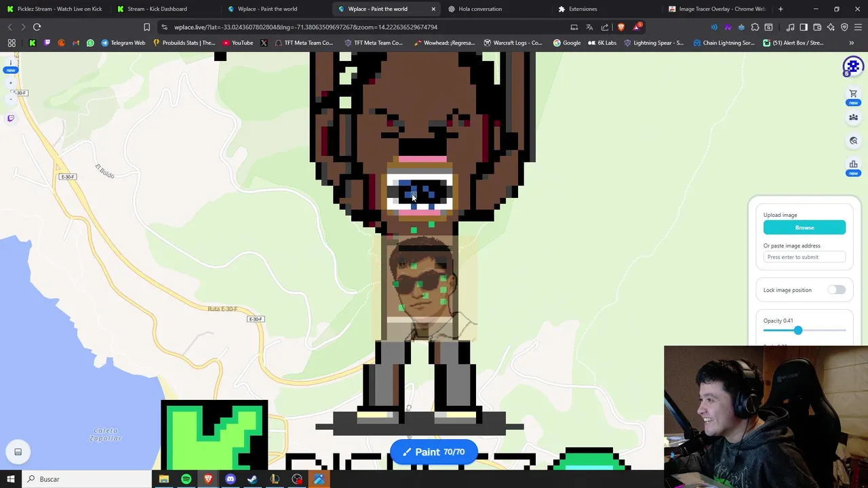Go back in browser history
The image size is (868, 488).
click(x=9, y=27)
